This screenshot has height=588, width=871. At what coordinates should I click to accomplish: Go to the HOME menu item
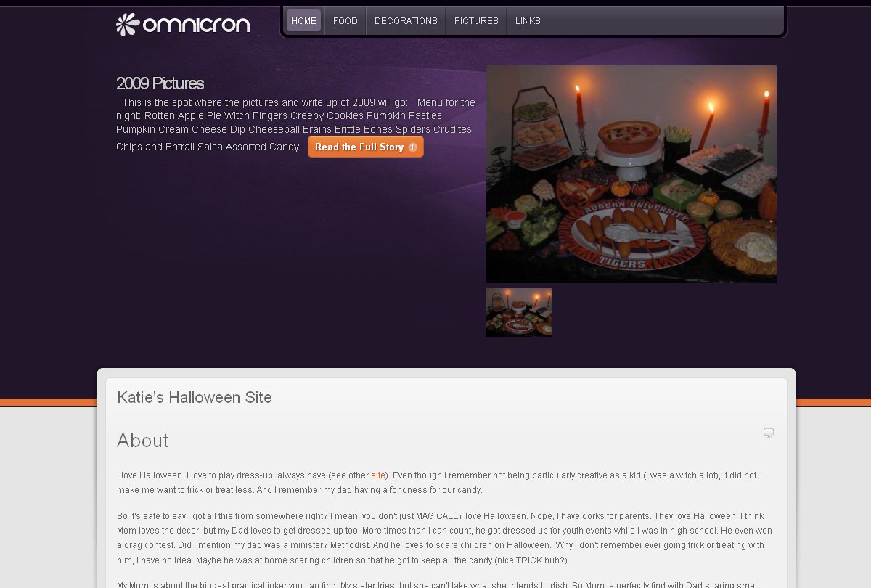coord(303,21)
